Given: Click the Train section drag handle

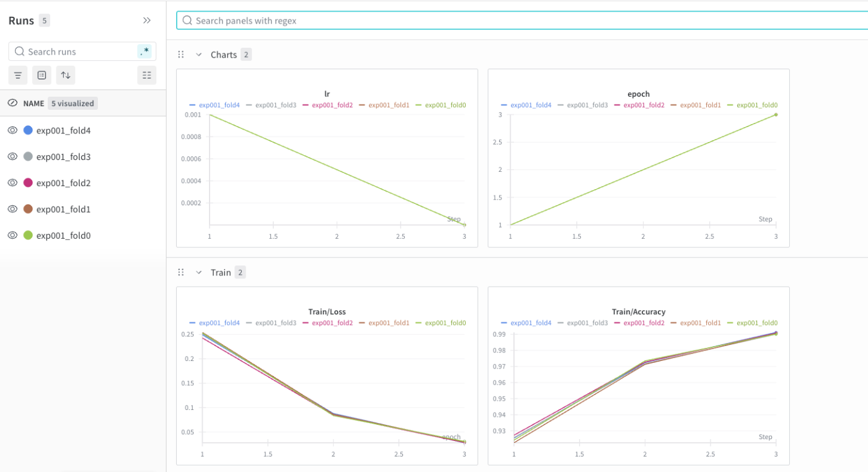Looking at the screenshot, I should [181, 272].
